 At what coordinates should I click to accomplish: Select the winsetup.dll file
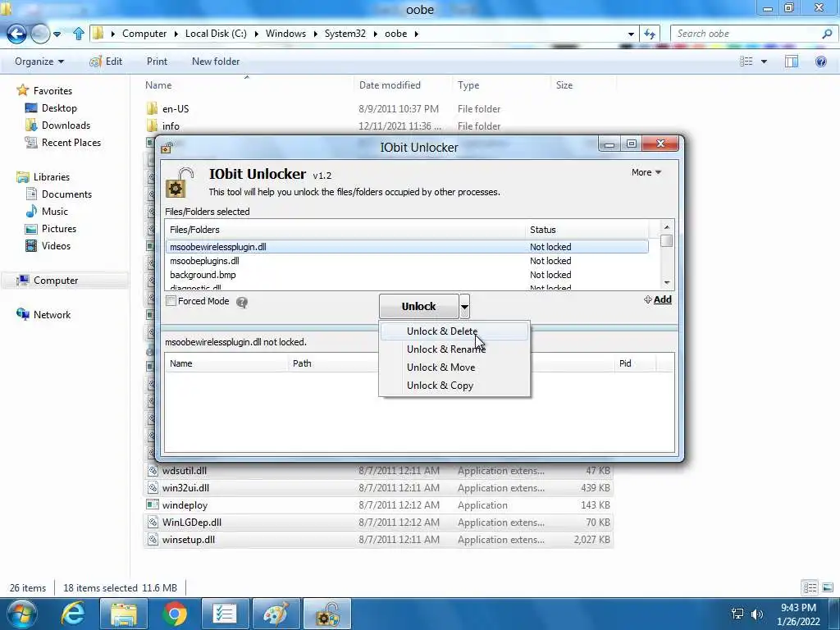[379, 540]
